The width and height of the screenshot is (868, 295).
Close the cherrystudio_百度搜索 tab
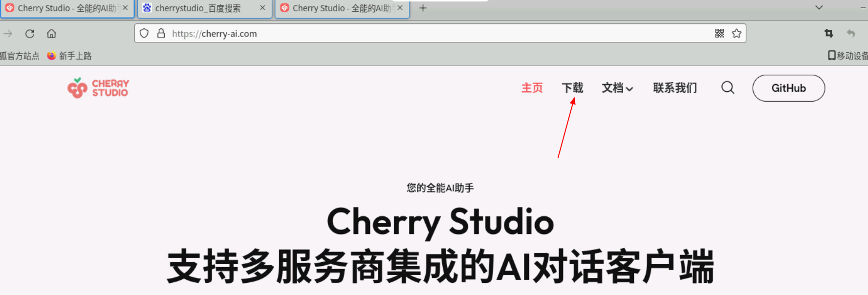point(262,8)
